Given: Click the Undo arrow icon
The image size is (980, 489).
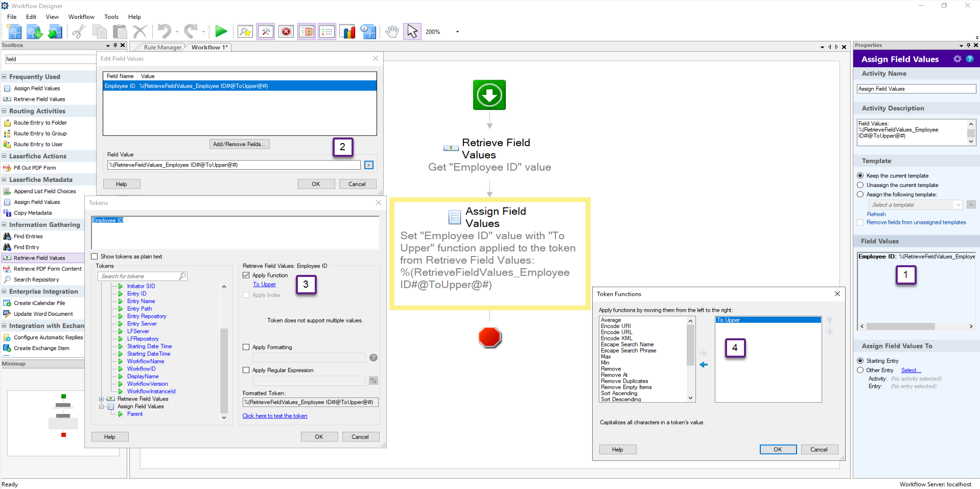Looking at the screenshot, I should coord(164,32).
